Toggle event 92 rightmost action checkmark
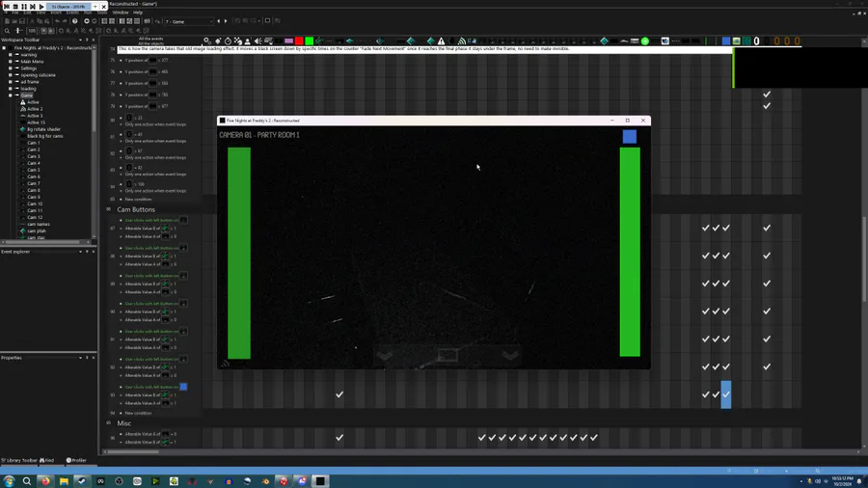The image size is (868, 488). 767,366
